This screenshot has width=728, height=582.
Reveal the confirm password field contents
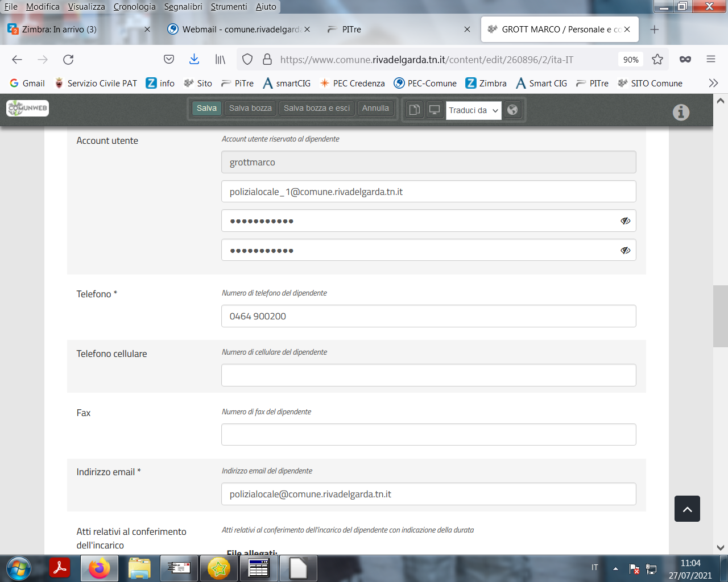(x=625, y=251)
